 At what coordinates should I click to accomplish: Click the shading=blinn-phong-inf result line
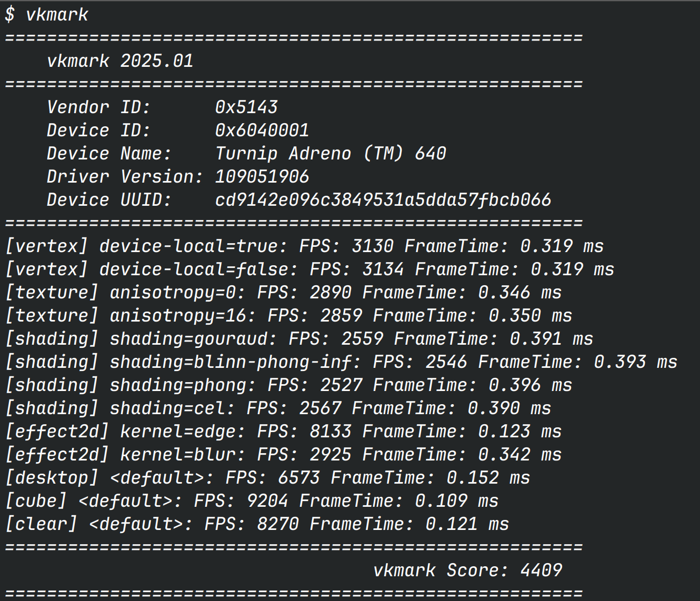pos(341,362)
